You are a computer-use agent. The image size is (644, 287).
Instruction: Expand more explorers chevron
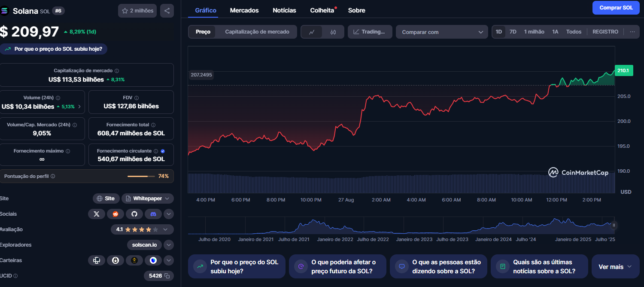(169, 245)
